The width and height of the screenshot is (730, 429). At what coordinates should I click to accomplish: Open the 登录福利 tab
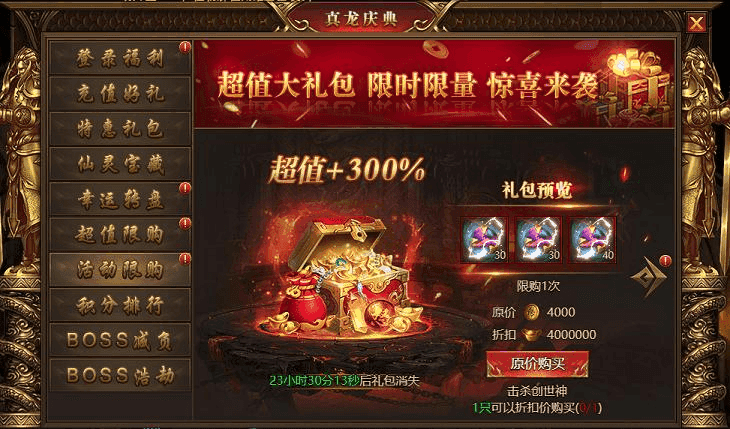click(x=120, y=57)
